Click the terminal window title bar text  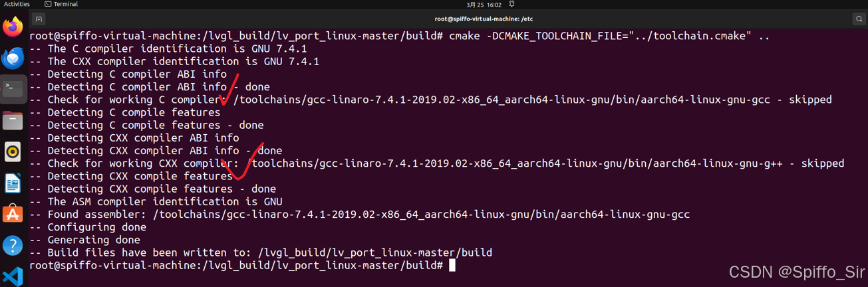(484, 19)
